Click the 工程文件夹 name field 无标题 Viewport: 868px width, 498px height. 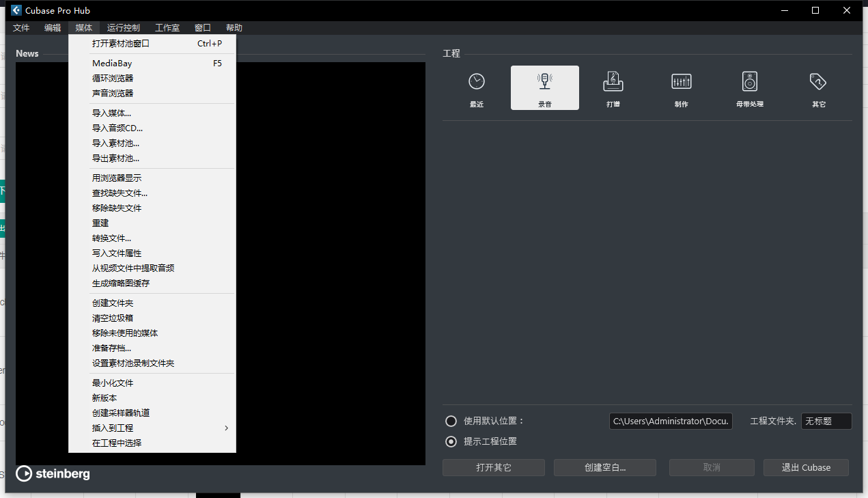click(826, 421)
